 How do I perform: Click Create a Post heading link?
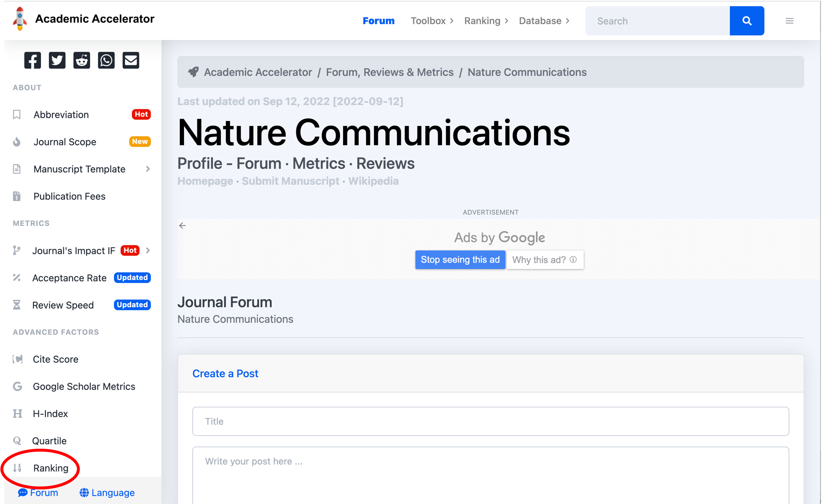(225, 373)
